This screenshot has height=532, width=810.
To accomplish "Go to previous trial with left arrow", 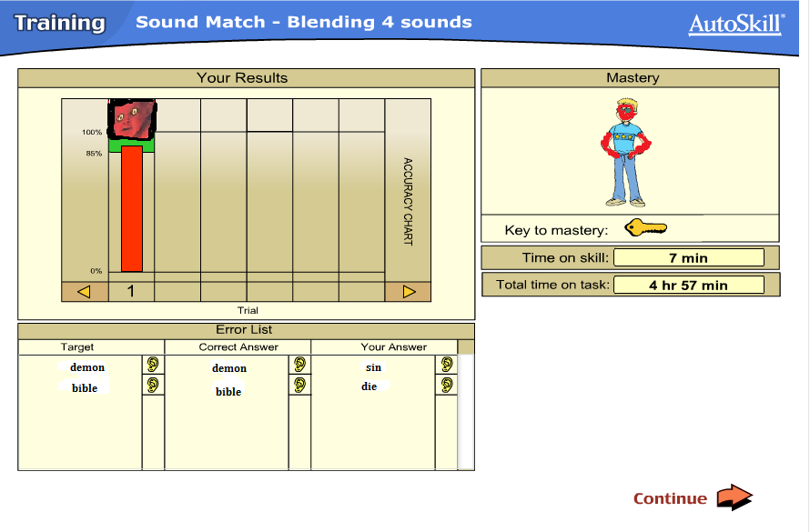I will click(85, 292).
